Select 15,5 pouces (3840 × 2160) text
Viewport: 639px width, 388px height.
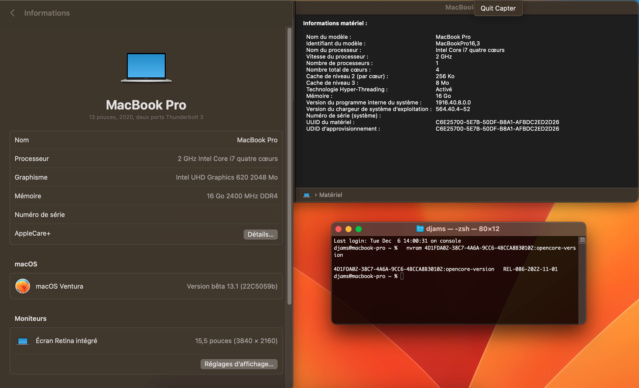[x=236, y=341]
